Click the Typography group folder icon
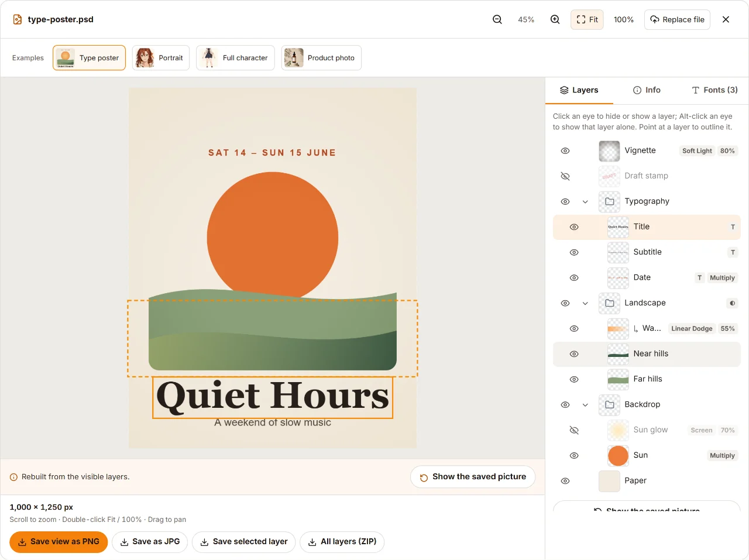The height and width of the screenshot is (560, 749). pyautogui.click(x=609, y=201)
